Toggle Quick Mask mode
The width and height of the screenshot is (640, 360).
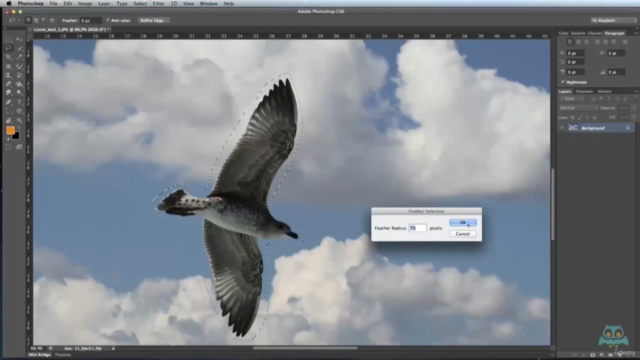click(8, 147)
